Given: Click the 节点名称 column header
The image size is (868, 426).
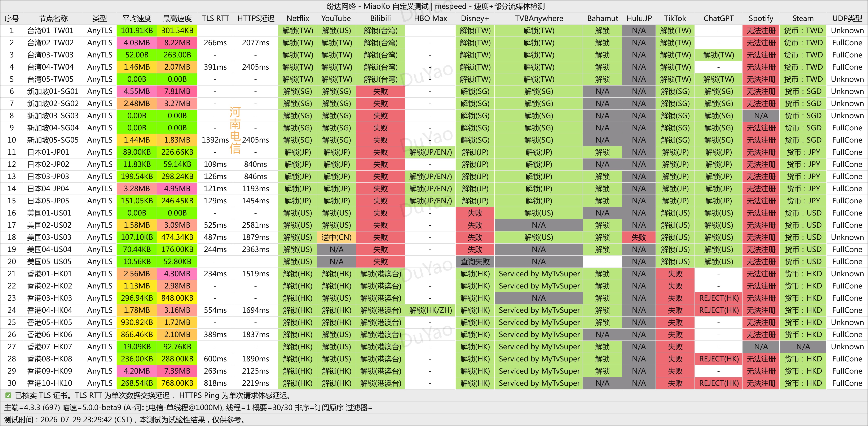Looking at the screenshot, I should tap(53, 18).
